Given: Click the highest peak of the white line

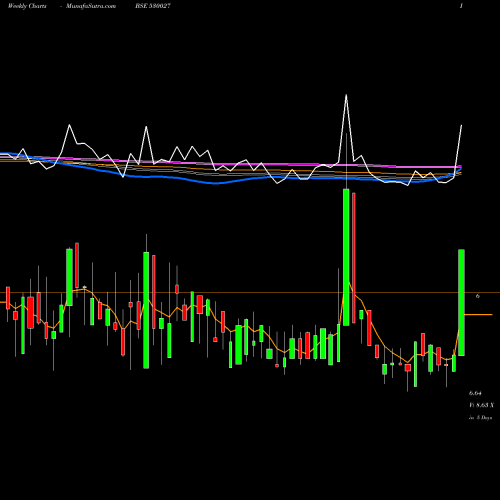Looking at the screenshot, I should (346, 95).
